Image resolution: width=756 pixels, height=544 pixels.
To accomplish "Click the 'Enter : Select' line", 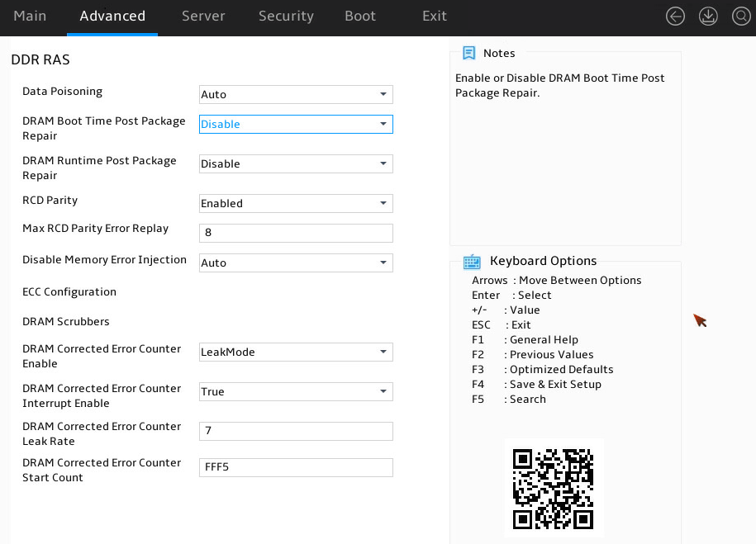I will [511, 295].
